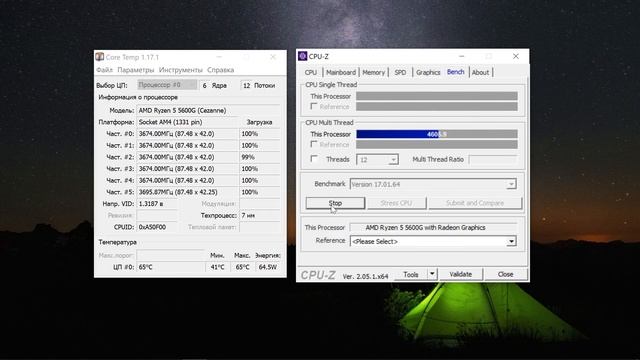Click the Част. #0 frequency value
640x360 pixels.
(176, 134)
